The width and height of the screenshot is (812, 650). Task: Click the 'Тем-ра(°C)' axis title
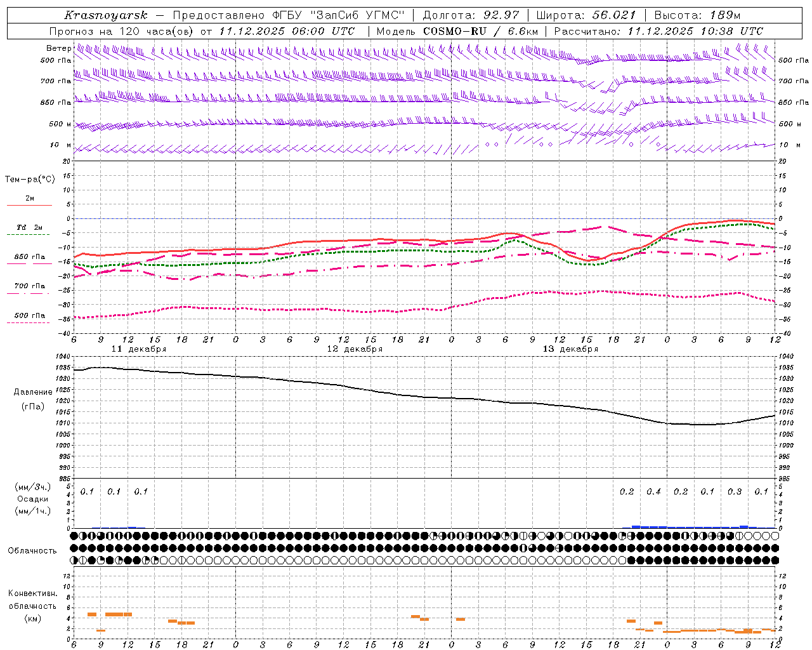30,180
